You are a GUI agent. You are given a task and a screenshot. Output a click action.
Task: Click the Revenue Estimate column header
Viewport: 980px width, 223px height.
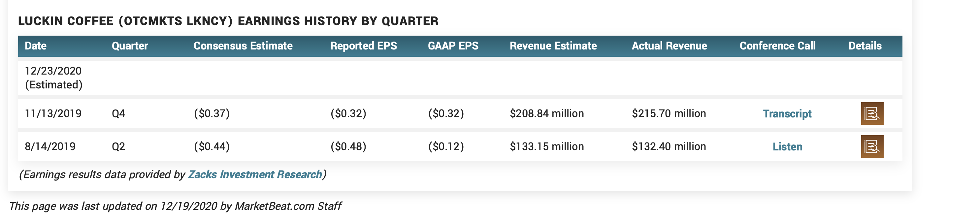[x=553, y=46]
